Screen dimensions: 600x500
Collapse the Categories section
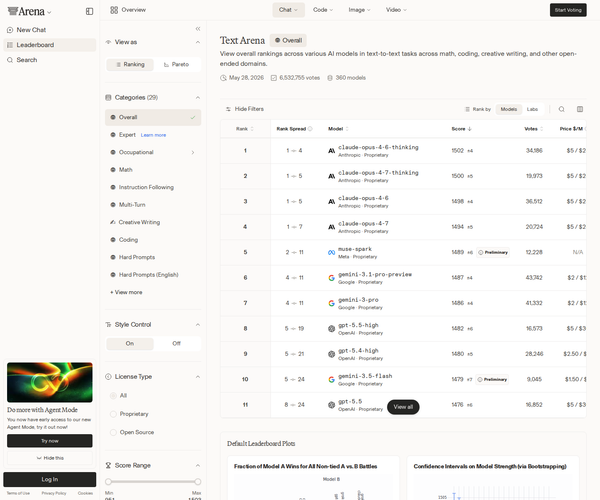(198, 98)
